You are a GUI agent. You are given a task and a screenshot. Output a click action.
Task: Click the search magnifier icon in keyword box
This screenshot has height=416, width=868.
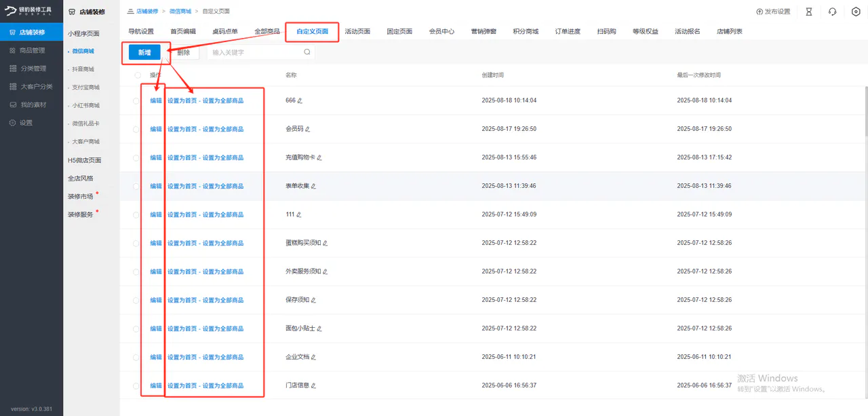307,52
